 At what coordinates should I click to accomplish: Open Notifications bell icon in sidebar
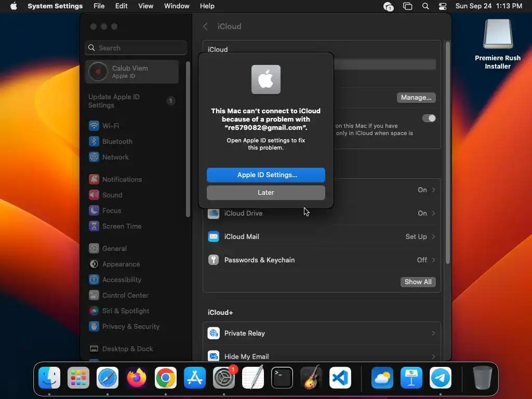pyautogui.click(x=94, y=179)
